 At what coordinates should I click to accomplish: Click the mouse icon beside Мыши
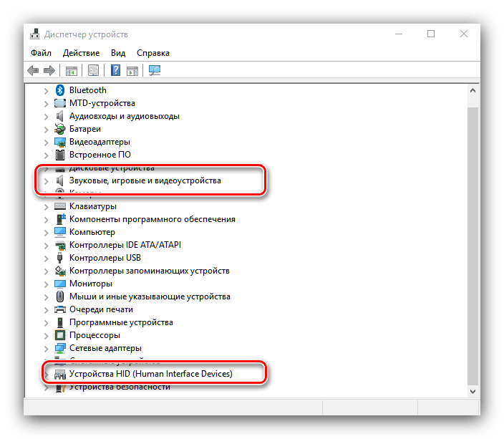point(60,296)
